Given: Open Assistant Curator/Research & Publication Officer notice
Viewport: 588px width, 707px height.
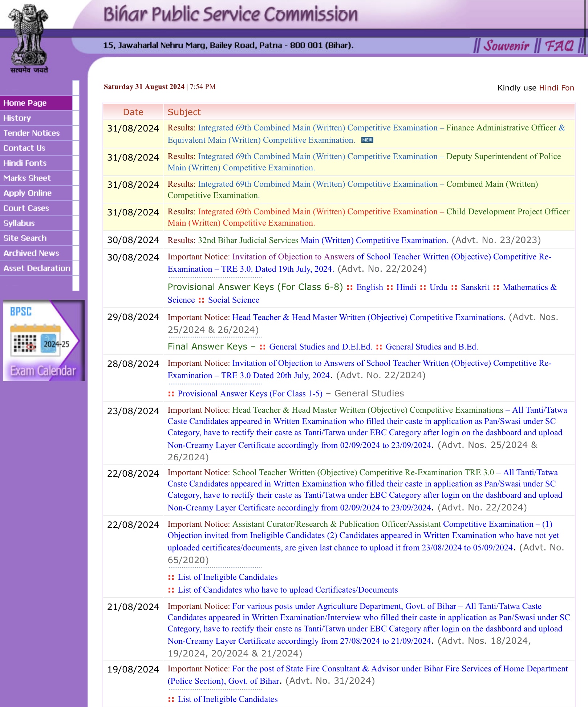Looking at the screenshot, I should tap(363, 536).
